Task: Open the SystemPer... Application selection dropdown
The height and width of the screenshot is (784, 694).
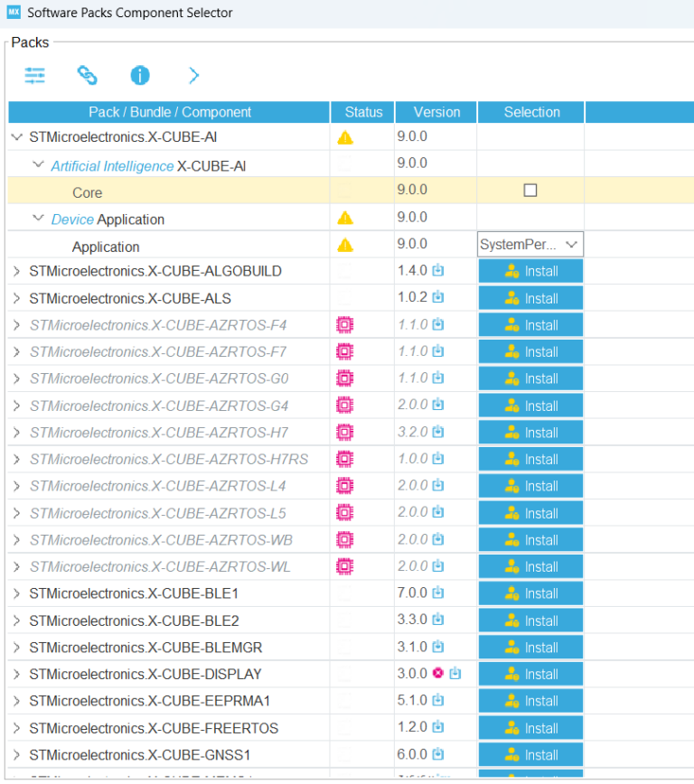Action: (x=530, y=245)
